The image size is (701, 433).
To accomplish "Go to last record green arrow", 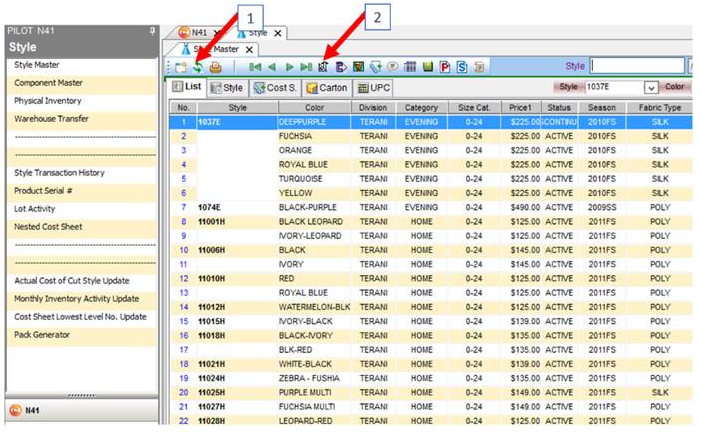I will pyautogui.click(x=306, y=67).
